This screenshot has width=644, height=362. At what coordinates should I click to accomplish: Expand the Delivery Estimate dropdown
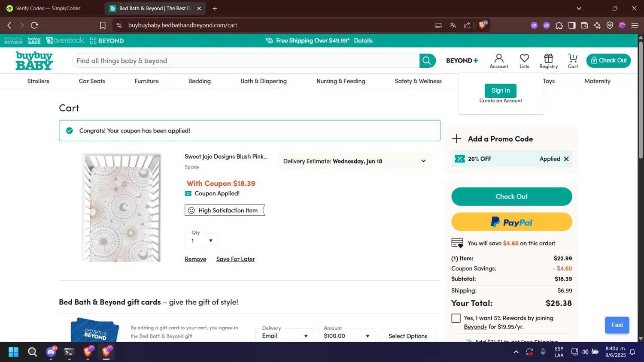pyautogui.click(x=355, y=161)
